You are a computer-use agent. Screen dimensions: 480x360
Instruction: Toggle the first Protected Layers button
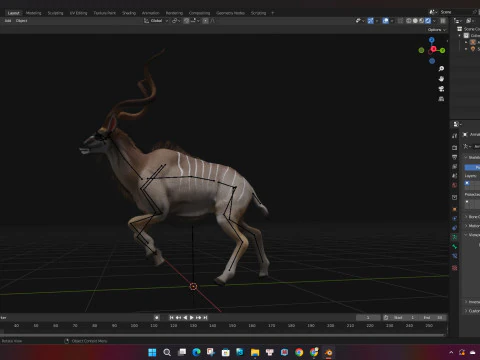467,202
